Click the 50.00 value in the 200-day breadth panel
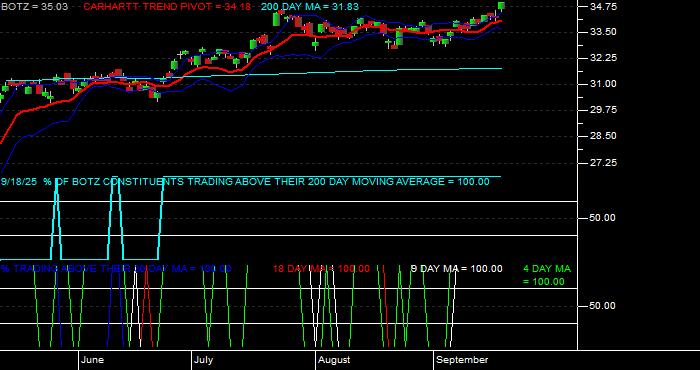Viewport: 700px width, 370px height. 603,218
